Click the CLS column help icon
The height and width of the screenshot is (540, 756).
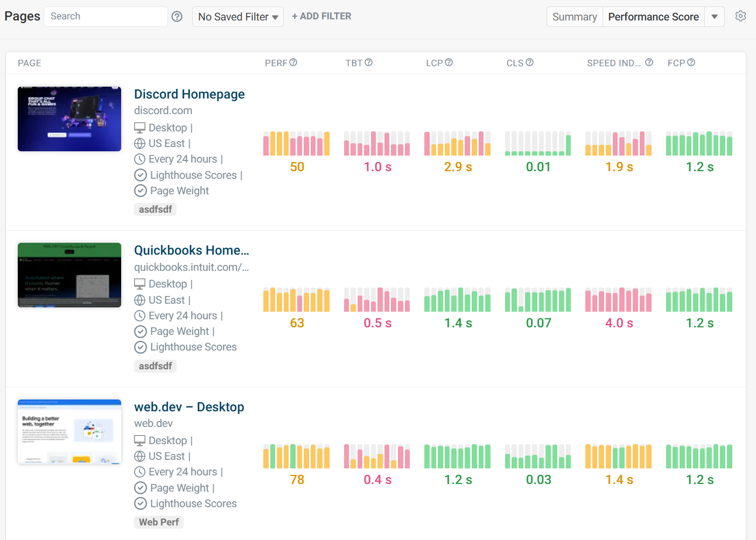530,62
